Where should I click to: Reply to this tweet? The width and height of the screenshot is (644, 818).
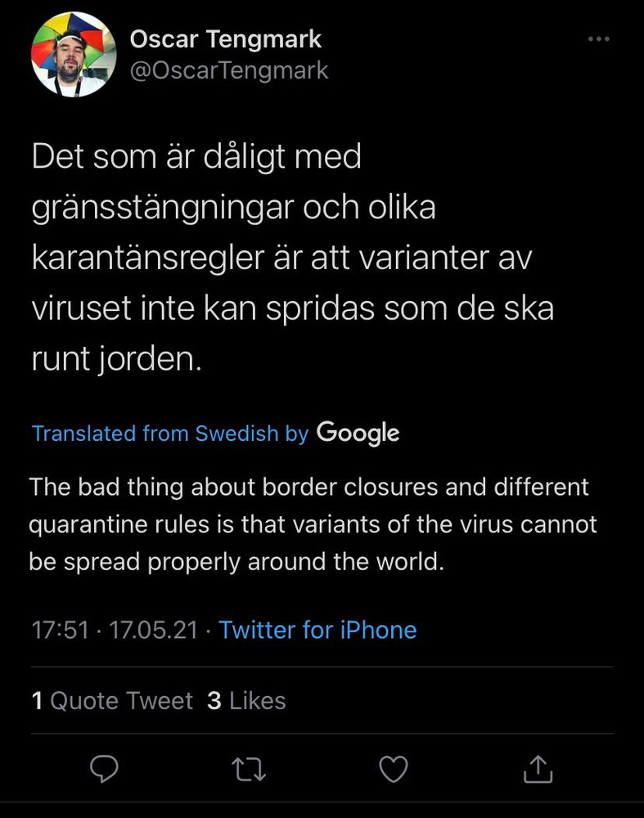(104, 768)
